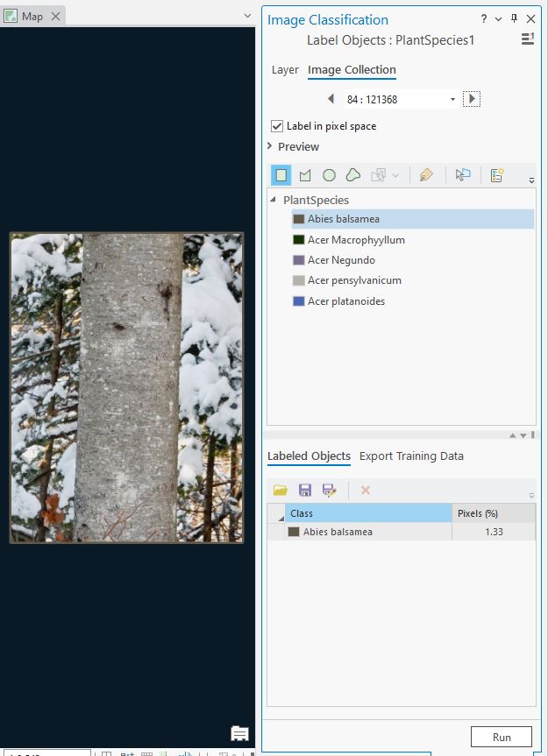Click the splitter collapse-down arrow

pos(523,435)
